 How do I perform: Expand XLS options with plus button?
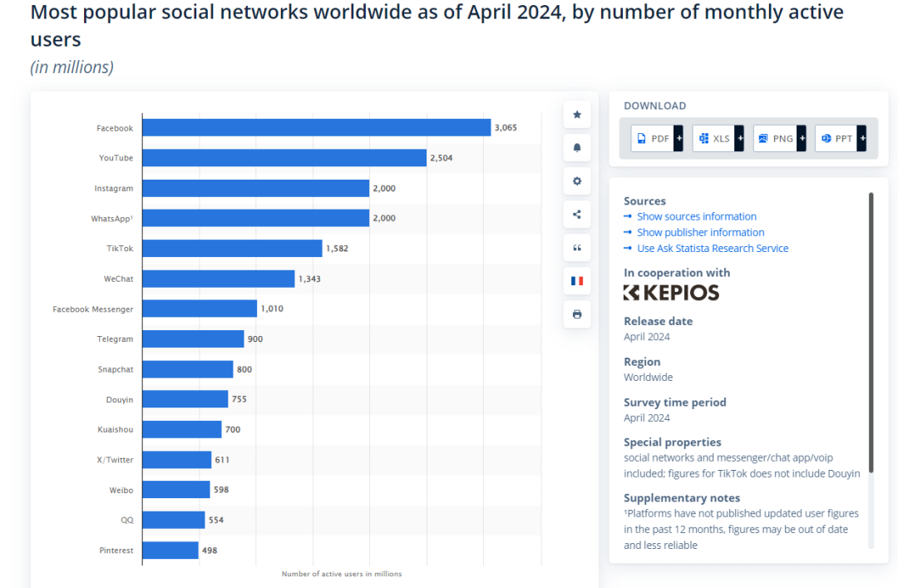pyautogui.click(x=740, y=138)
